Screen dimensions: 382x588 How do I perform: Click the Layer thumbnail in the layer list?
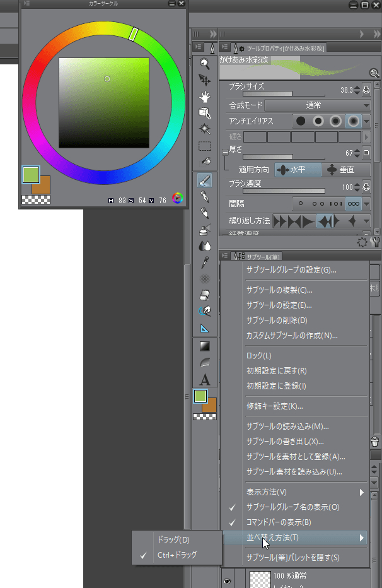[x=260, y=578]
